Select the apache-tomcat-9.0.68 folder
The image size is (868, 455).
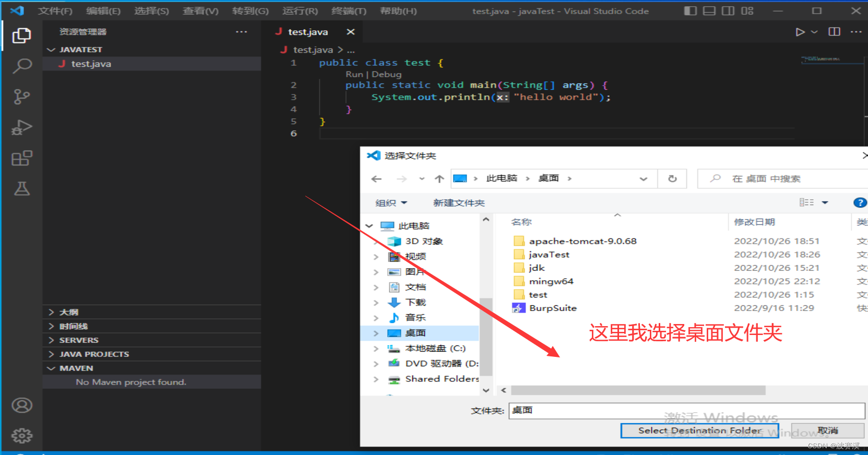tap(582, 241)
